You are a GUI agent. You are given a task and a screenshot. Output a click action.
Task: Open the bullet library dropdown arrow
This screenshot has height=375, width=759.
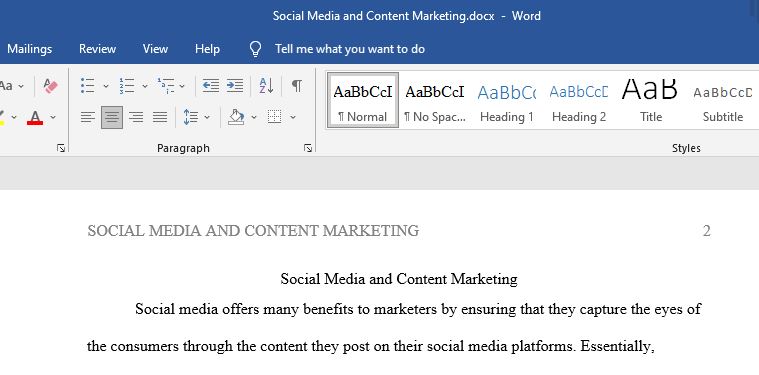[106, 86]
